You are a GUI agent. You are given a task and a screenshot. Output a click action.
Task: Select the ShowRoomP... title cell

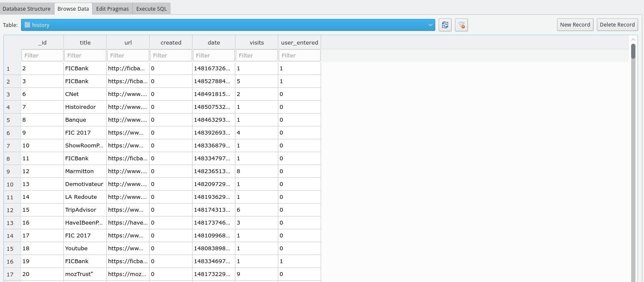[x=85, y=146]
